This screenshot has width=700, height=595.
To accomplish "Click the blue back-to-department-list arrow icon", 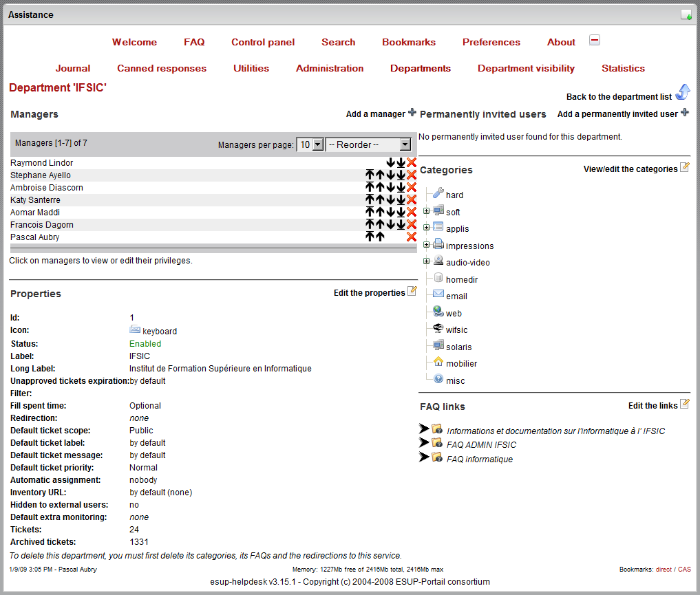I will point(682,93).
